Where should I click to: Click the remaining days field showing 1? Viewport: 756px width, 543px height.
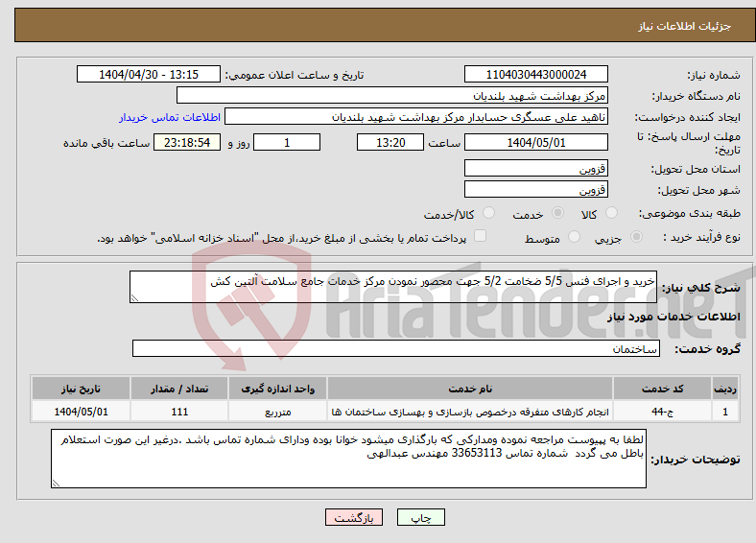(x=287, y=142)
